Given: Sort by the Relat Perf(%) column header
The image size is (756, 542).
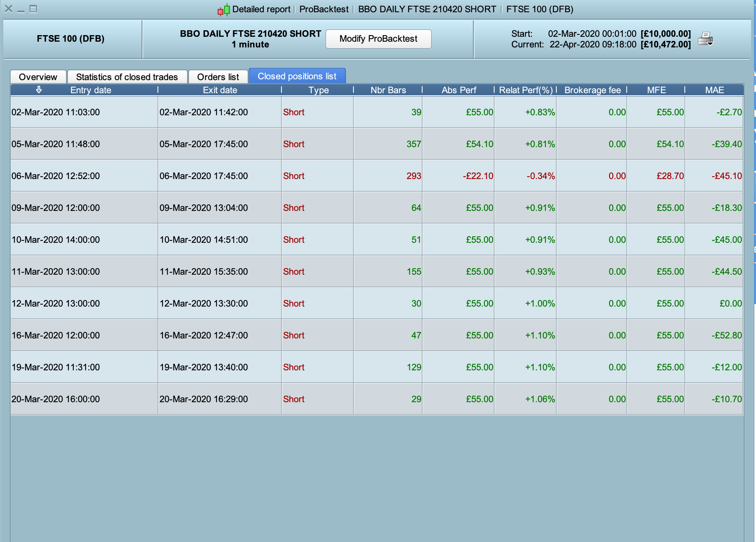Looking at the screenshot, I should [526, 90].
